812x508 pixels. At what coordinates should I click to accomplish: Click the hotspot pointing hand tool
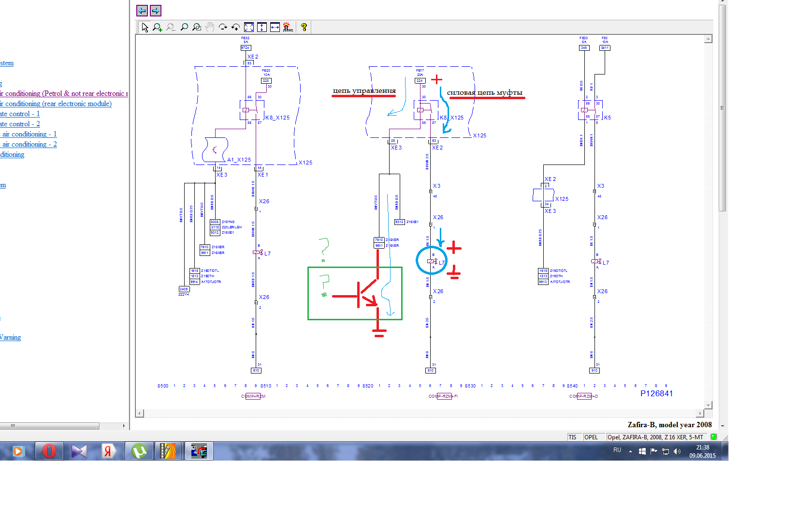coord(288,28)
